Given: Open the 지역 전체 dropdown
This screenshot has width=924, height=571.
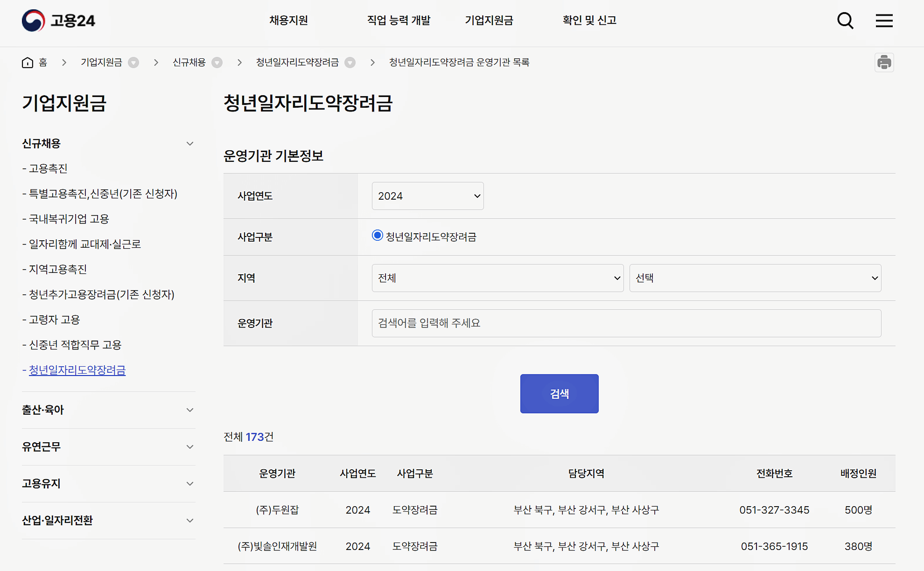Looking at the screenshot, I should [497, 278].
